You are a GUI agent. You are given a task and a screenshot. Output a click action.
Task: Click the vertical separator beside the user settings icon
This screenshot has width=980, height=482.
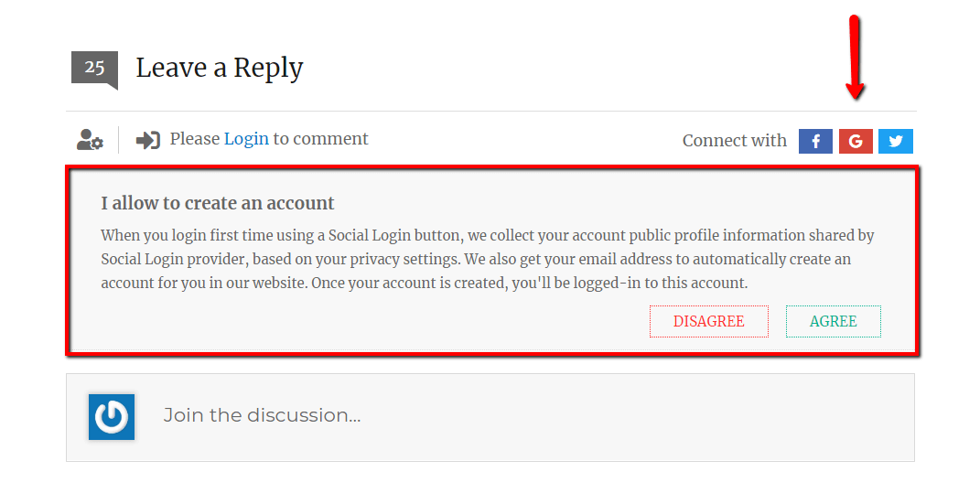pos(119,140)
